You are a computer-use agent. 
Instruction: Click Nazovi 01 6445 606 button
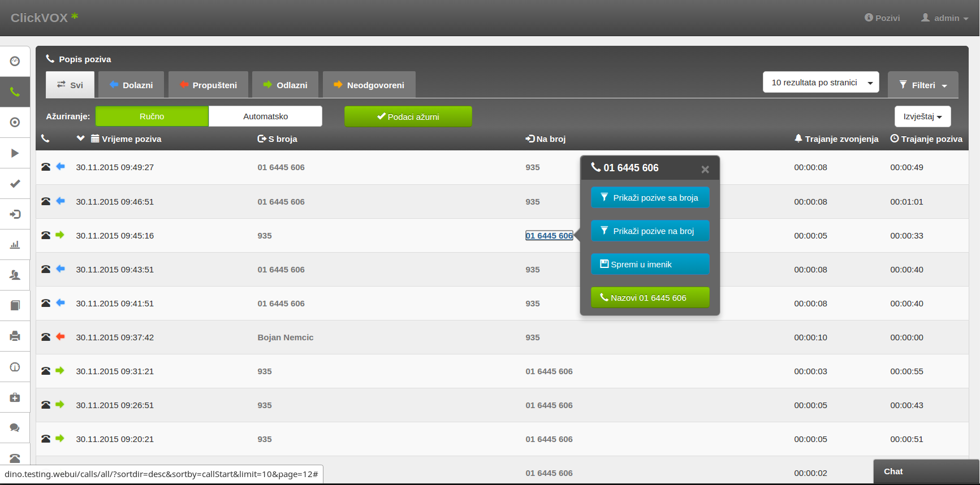tap(650, 298)
